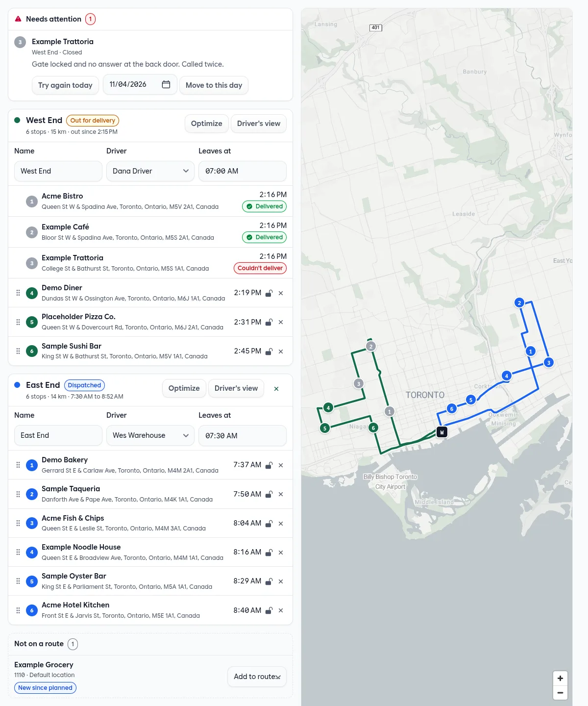The width and height of the screenshot is (588, 706).
Task: Click Try again today button
Action: 65,85
